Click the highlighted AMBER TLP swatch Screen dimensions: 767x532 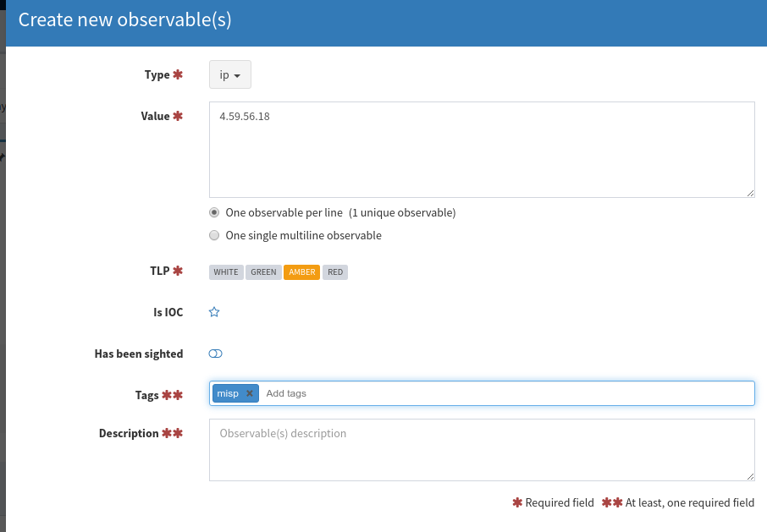(301, 271)
